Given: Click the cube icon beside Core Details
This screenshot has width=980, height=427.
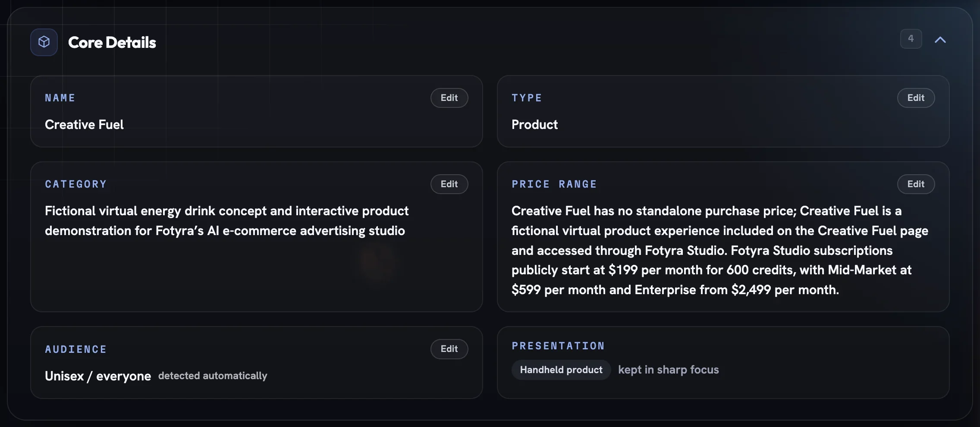Looking at the screenshot, I should click(44, 42).
